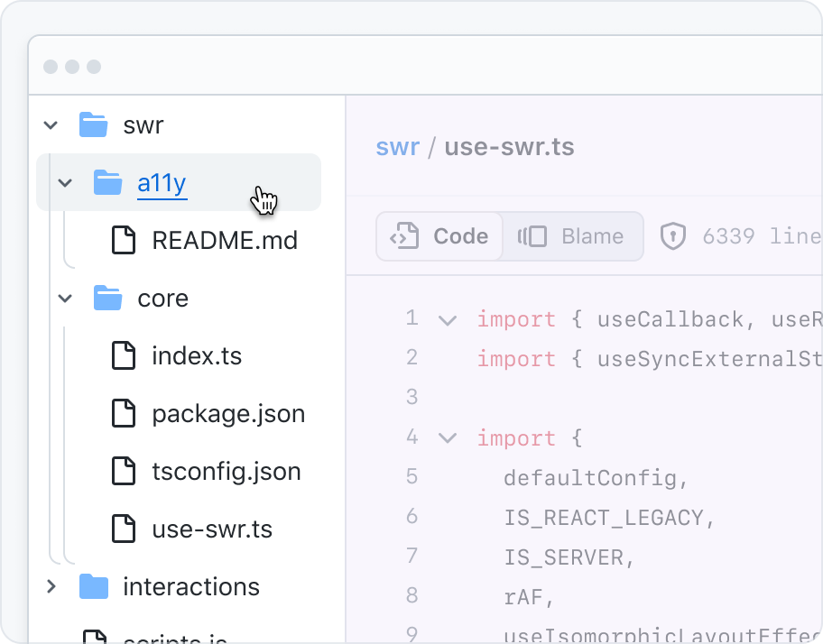The width and height of the screenshot is (823, 644).
Task: Click the shield security icon
Action: [673, 236]
